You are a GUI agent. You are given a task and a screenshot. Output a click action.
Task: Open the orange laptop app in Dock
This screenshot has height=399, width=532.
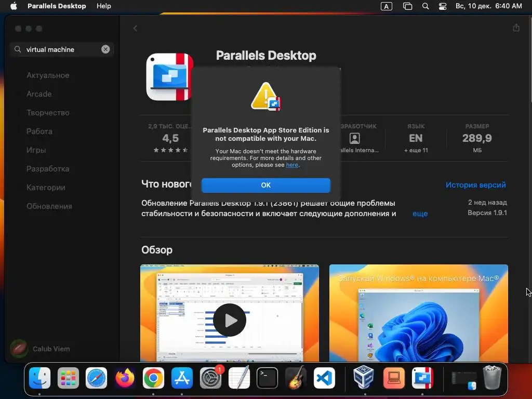pos(394,378)
